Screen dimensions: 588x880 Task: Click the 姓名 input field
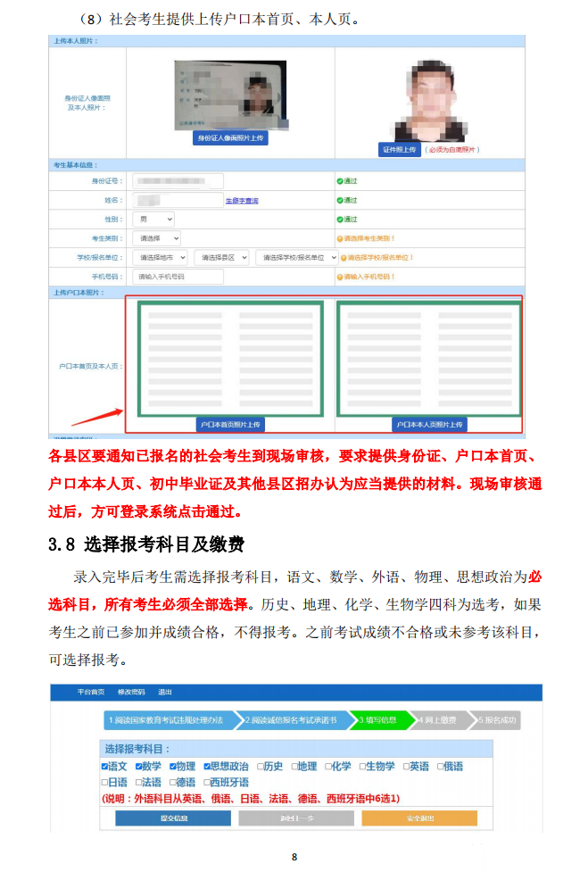178,200
